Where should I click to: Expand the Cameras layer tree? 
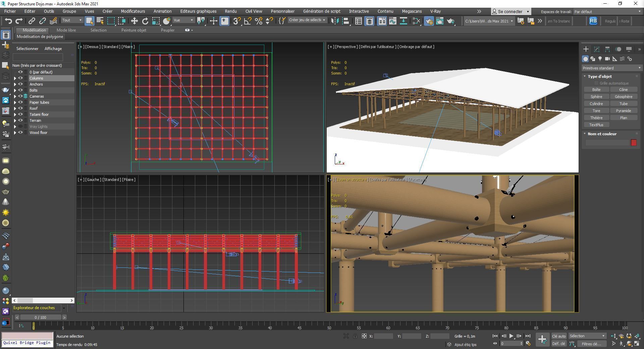(x=15, y=96)
